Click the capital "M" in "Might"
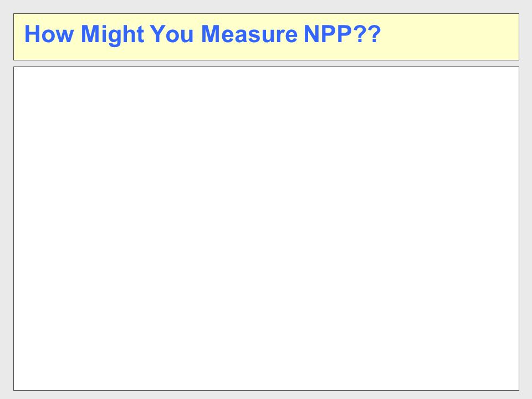This screenshot has width=532, height=399. click(90, 34)
